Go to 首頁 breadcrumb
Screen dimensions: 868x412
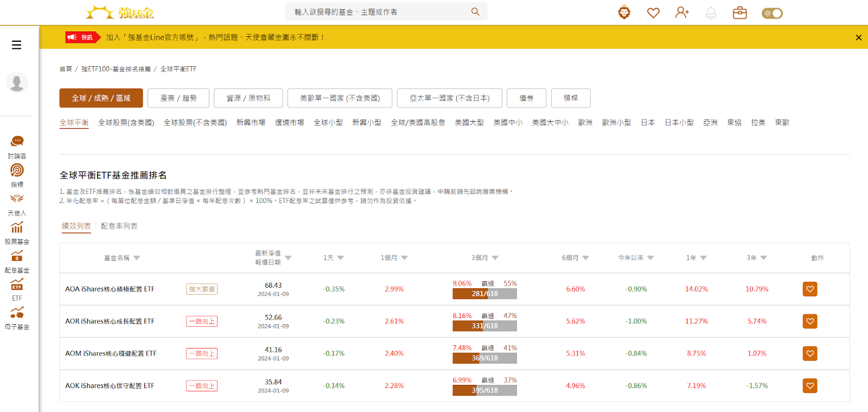[x=66, y=69]
